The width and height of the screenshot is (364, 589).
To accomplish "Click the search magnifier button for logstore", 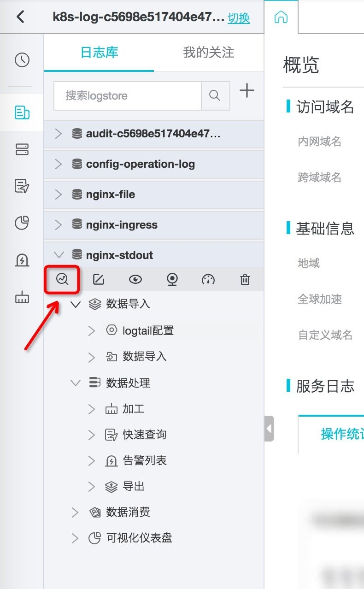I will pyautogui.click(x=215, y=96).
